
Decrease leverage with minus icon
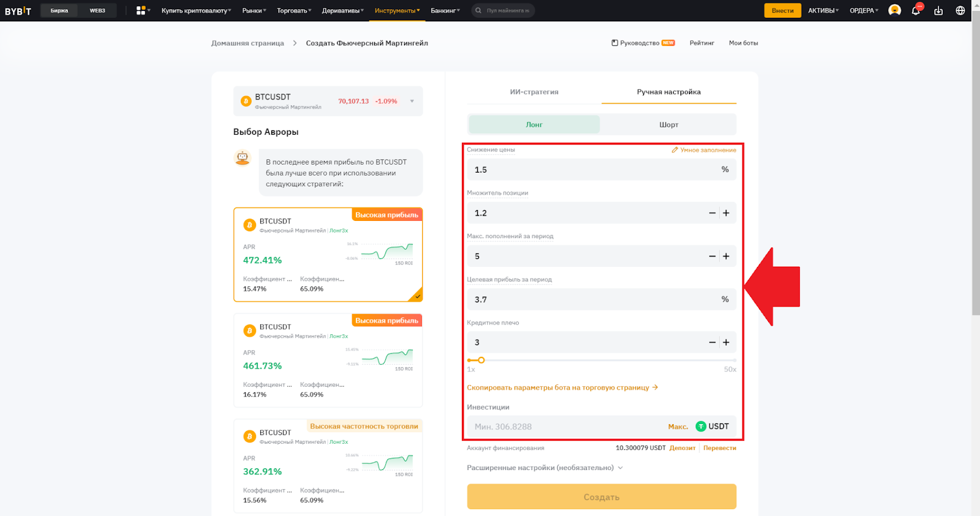(712, 343)
